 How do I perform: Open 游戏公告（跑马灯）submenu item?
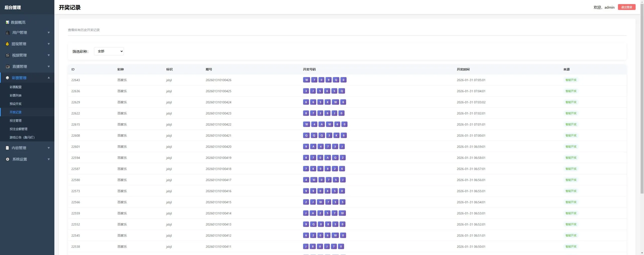22,137
